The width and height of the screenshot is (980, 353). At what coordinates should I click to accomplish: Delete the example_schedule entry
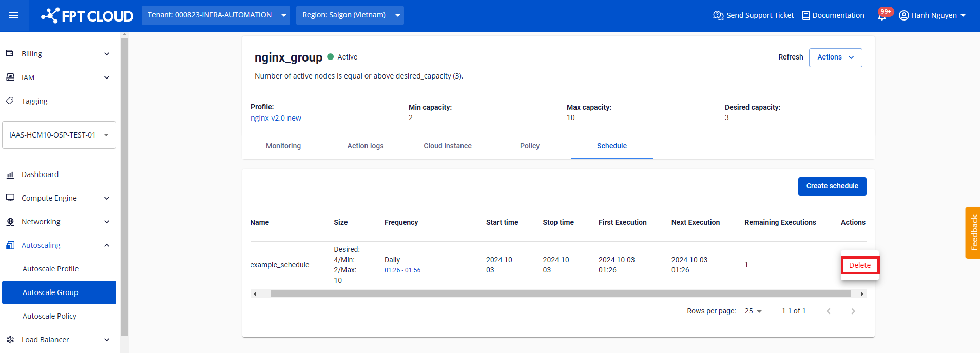859,265
